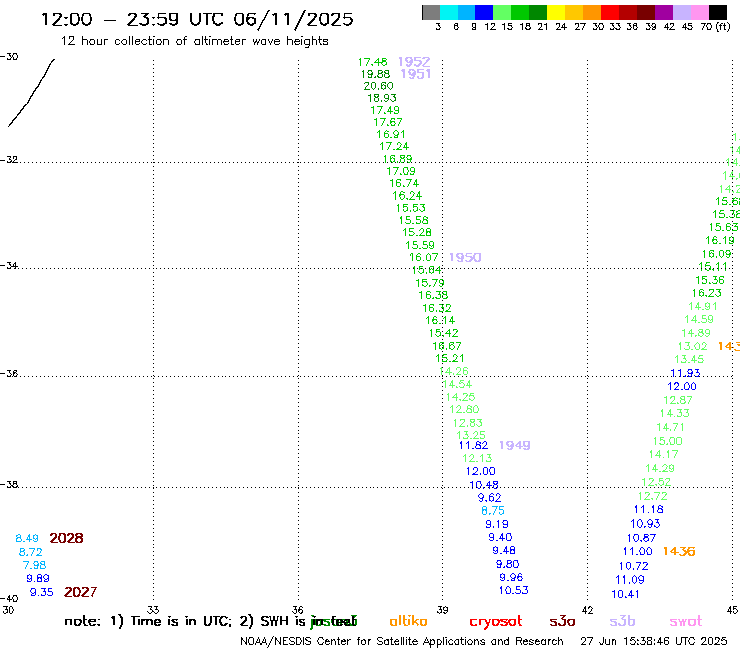Click the wave height value '9.96'
This screenshot has width=740, height=650.
tap(511, 577)
